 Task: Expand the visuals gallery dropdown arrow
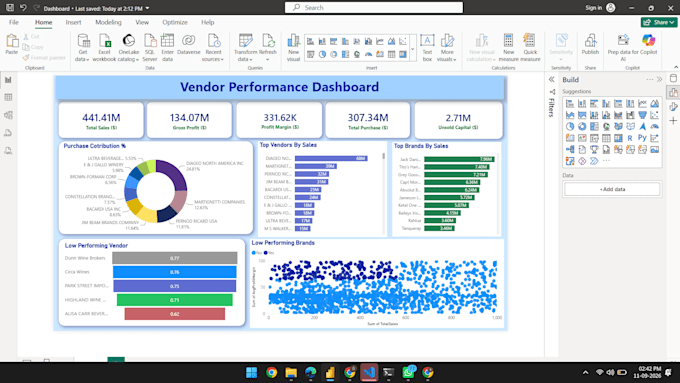point(412,49)
